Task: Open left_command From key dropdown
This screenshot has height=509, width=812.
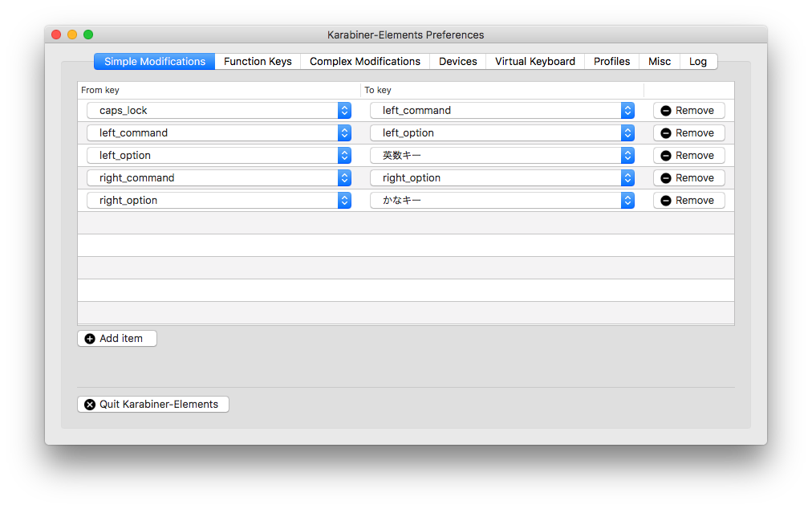Action: pyautogui.click(x=219, y=132)
